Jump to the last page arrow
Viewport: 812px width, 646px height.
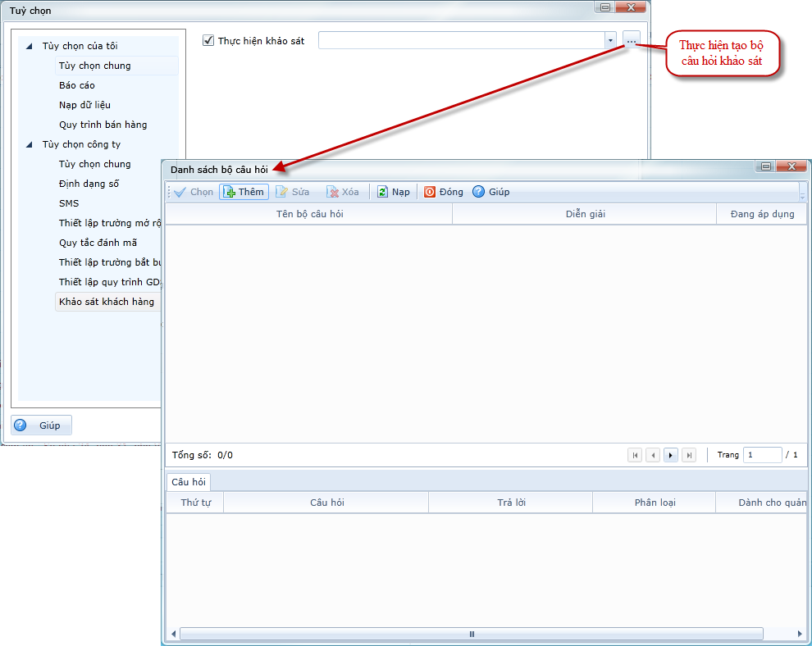[689, 455]
